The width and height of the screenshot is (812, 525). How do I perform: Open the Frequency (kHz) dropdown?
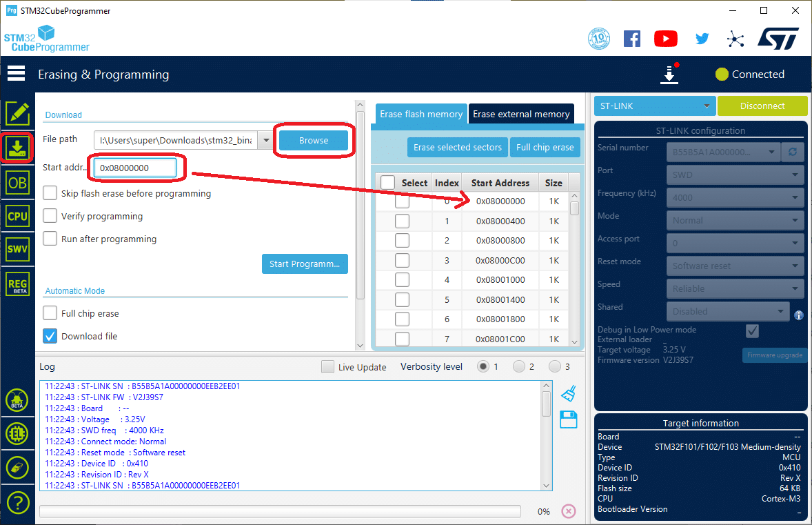735,197
